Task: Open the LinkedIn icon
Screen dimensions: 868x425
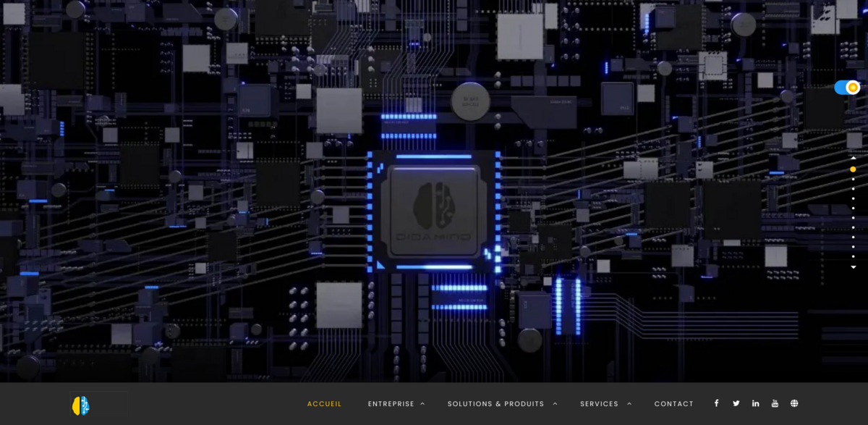Action: pyautogui.click(x=755, y=403)
